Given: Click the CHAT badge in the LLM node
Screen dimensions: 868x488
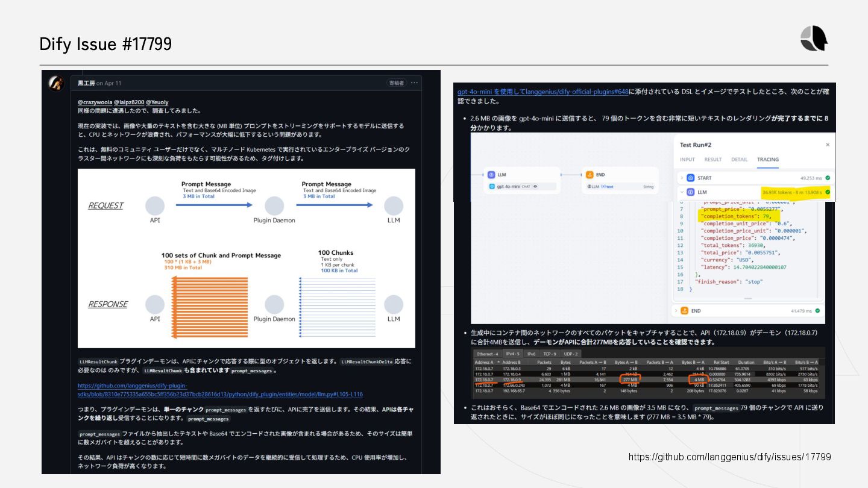Looking at the screenshot, I should click(526, 187).
